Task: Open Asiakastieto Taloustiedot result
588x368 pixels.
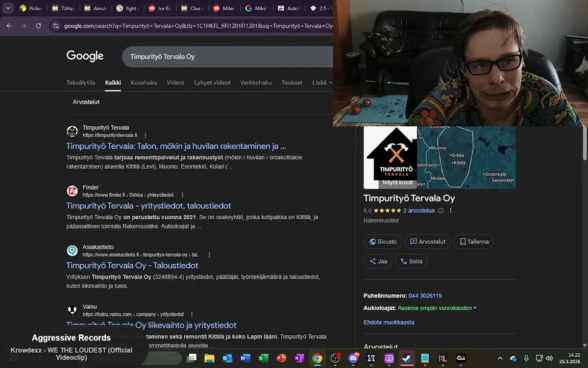Action: coord(132,265)
